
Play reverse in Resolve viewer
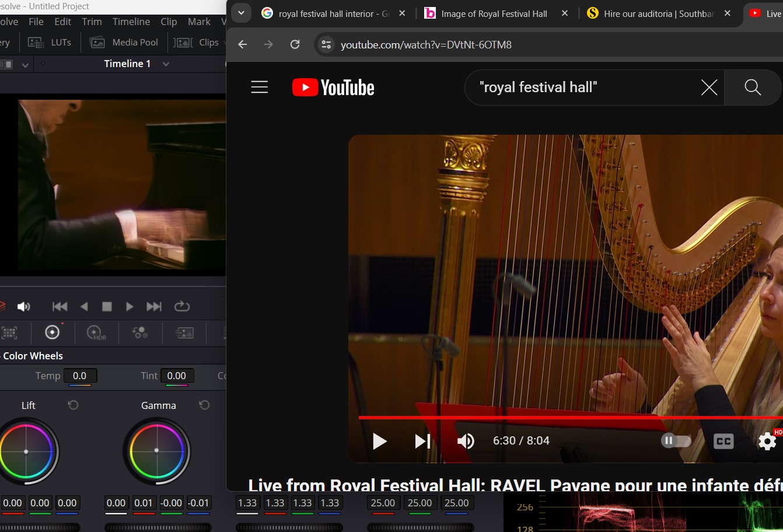pyautogui.click(x=84, y=306)
